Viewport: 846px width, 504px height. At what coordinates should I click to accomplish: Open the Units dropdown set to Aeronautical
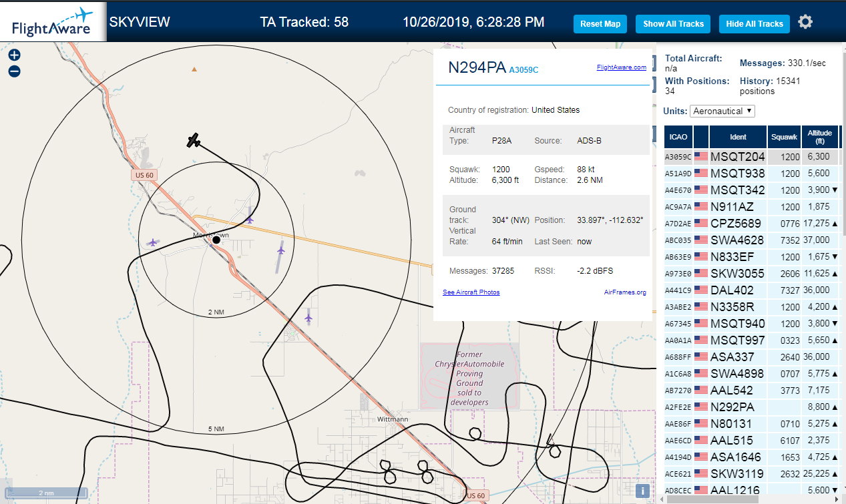(x=722, y=111)
